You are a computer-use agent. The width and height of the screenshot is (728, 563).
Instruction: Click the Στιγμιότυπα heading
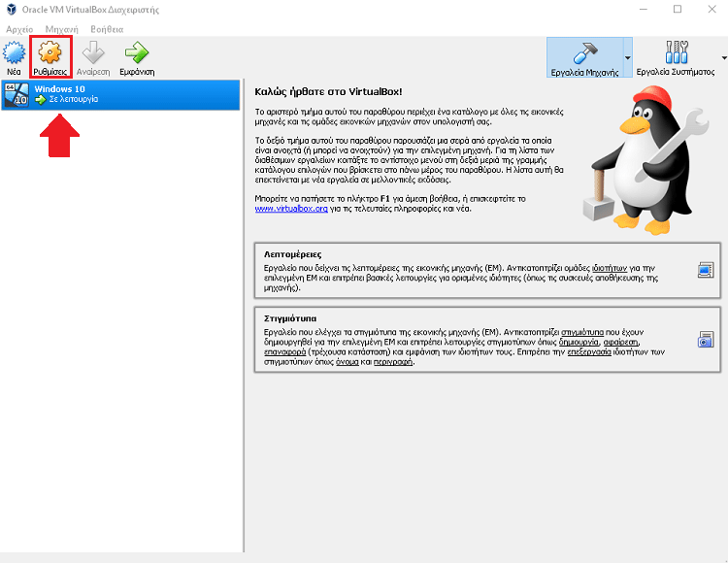click(x=290, y=318)
